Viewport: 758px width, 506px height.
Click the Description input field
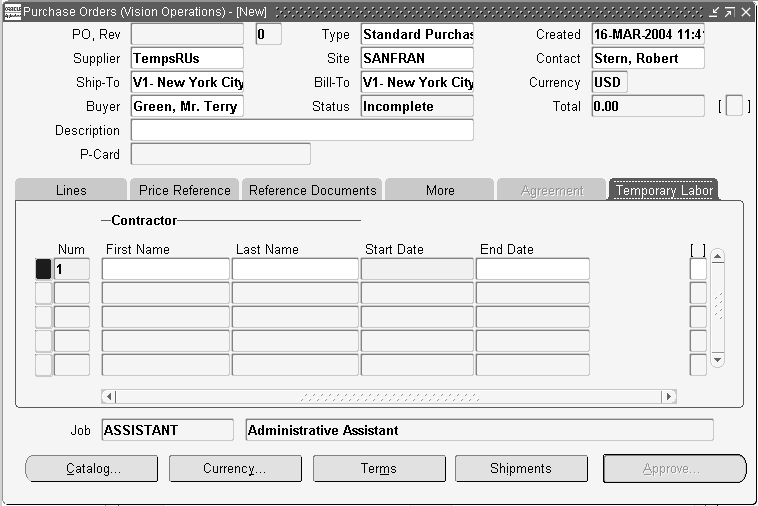click(x=302, y=130)
